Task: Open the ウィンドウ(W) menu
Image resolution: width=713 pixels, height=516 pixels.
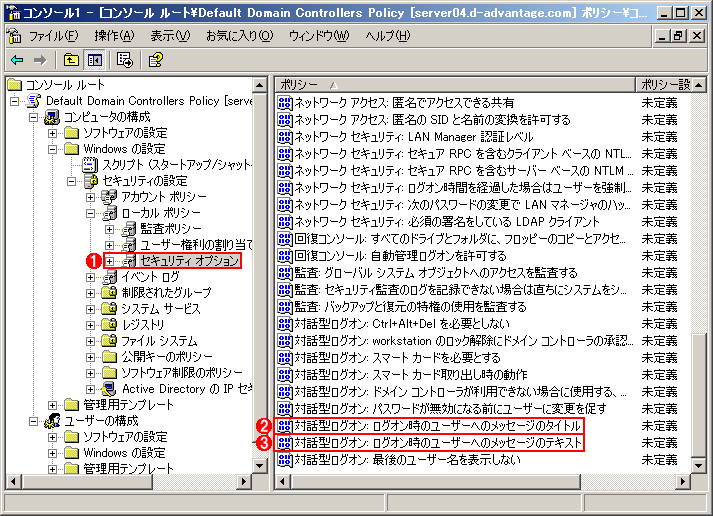Action: (x=319, y=35)
